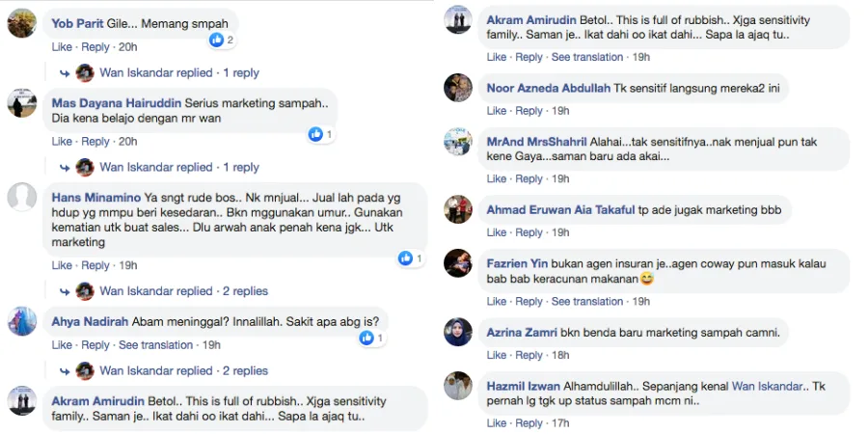Click Fazrien Yin's profile avatar
Screen dimensions: 868x434
[x=458, y=262]
